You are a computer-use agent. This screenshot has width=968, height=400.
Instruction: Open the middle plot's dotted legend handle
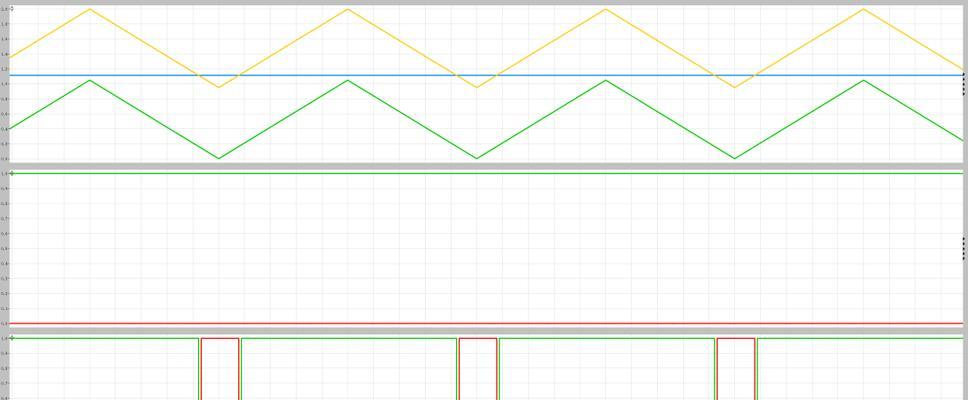tap(964, 249)
